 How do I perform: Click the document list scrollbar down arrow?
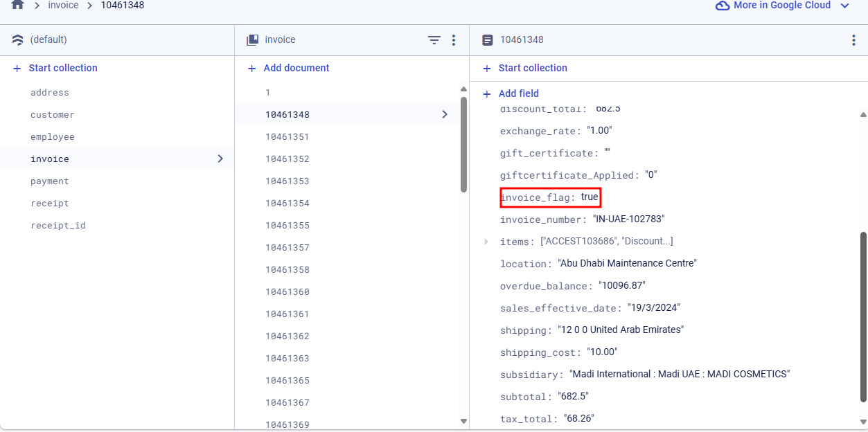click(x=463, y=421)
